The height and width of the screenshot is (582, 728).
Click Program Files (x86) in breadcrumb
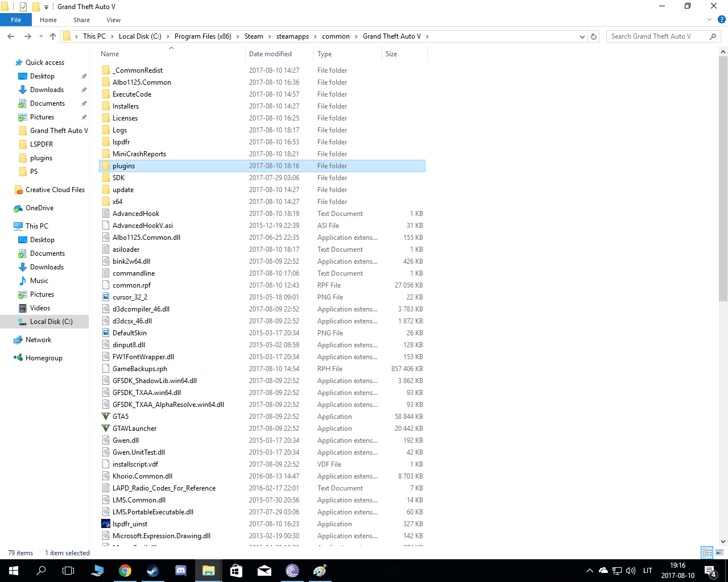pos(202,36)
